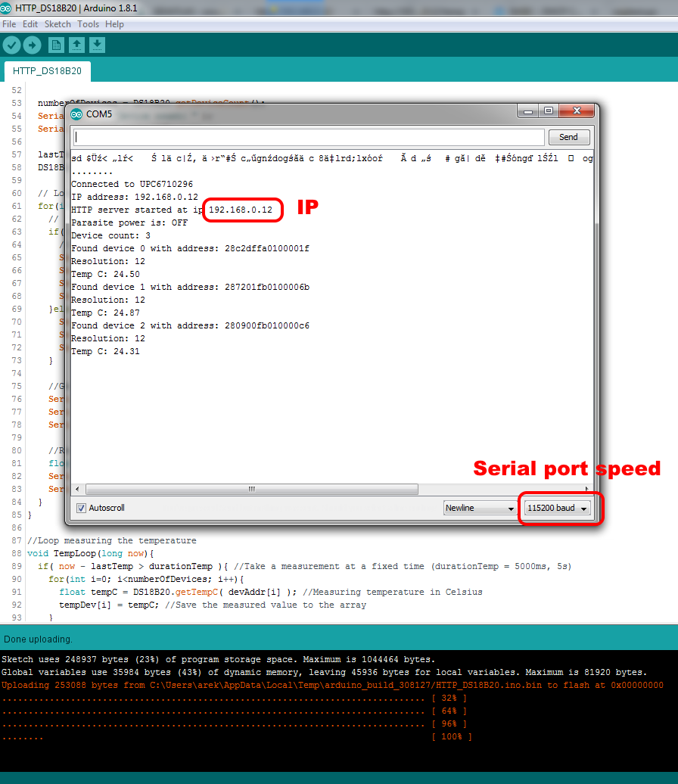Open the File menu

9,24
